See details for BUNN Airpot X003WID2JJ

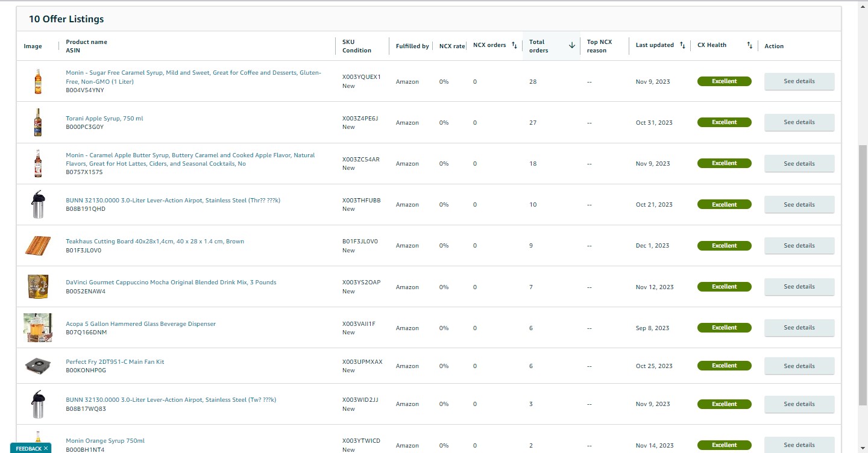[x=799, y=404]
